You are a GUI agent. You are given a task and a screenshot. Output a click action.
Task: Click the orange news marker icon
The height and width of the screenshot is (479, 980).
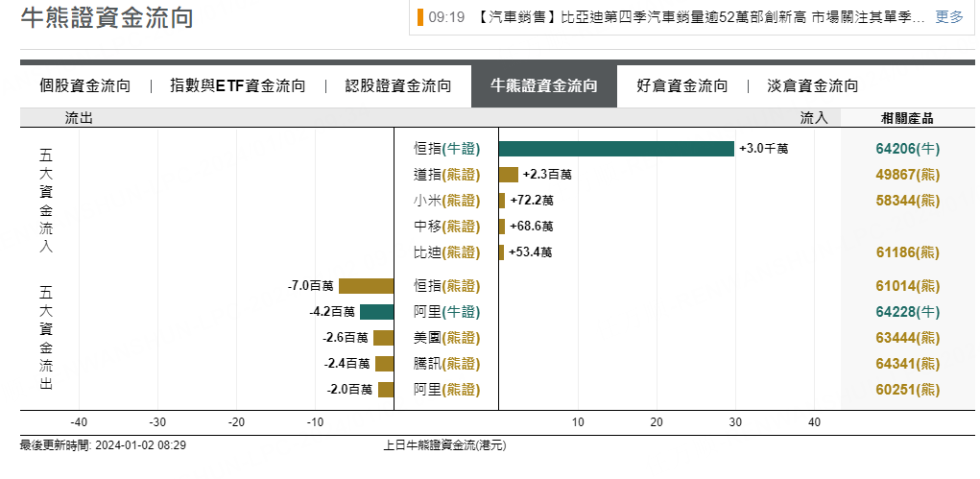coord(420,17)
